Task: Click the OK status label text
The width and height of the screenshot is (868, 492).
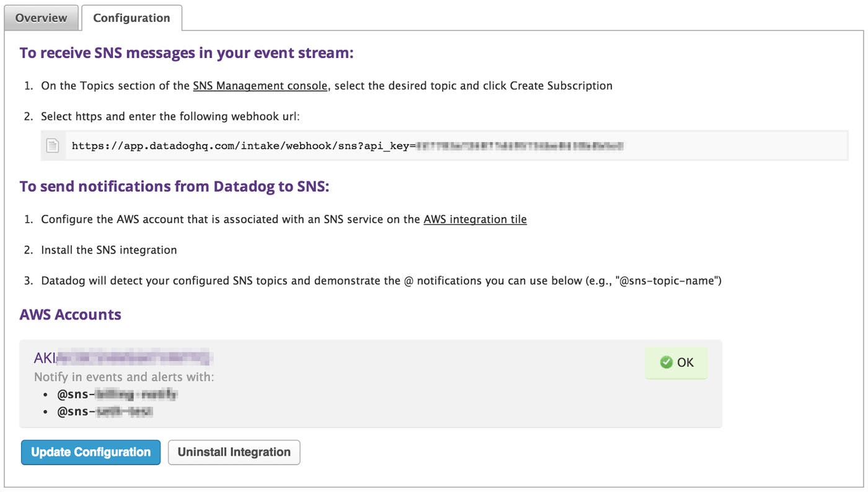Action: [x=685, y=362]
